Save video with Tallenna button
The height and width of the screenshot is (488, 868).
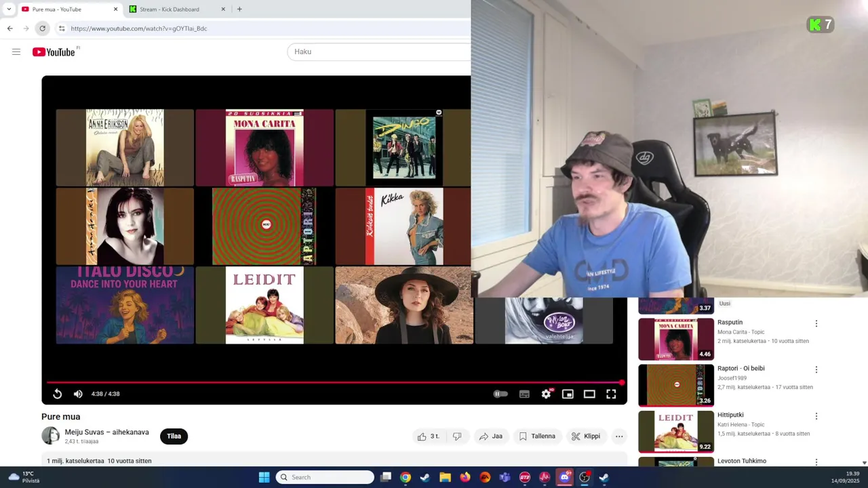tap(537, 436)
